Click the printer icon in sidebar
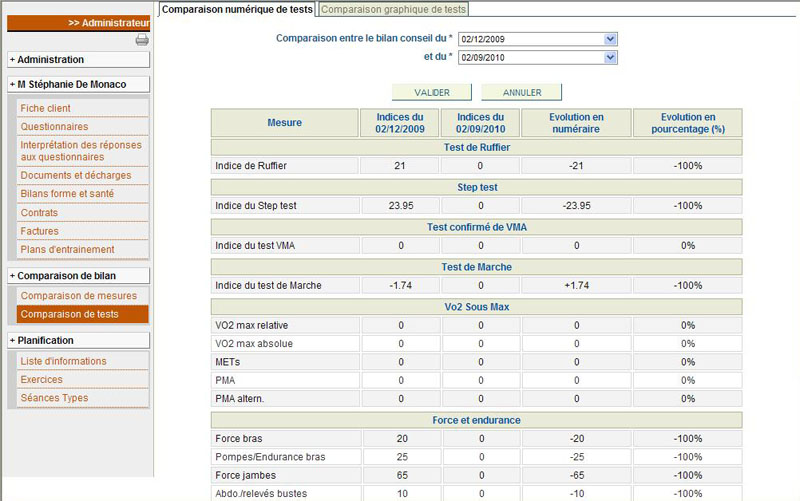 click(x=142, y=40)
